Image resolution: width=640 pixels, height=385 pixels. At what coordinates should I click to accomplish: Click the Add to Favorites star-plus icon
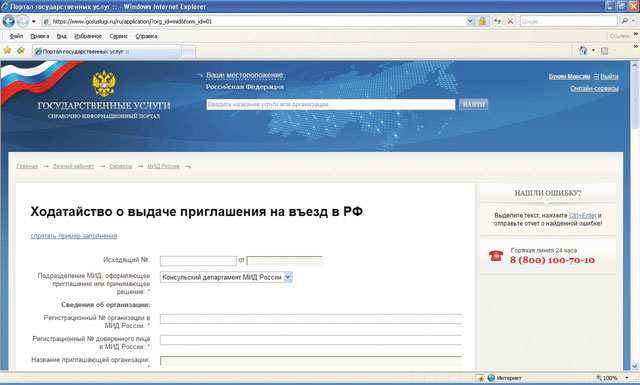[x=21, y=51]
